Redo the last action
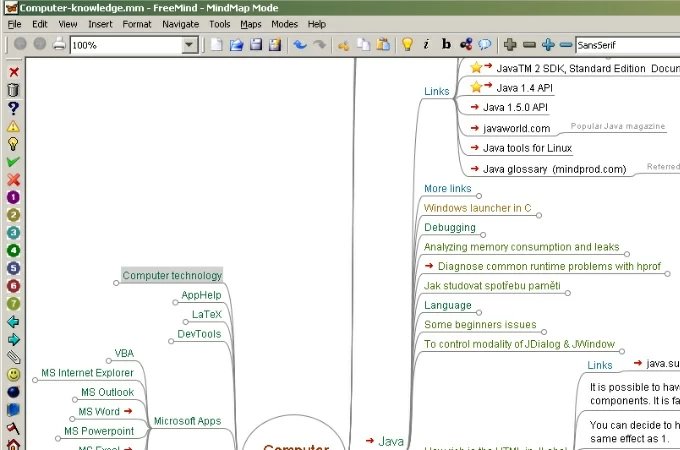 point(320,44)
